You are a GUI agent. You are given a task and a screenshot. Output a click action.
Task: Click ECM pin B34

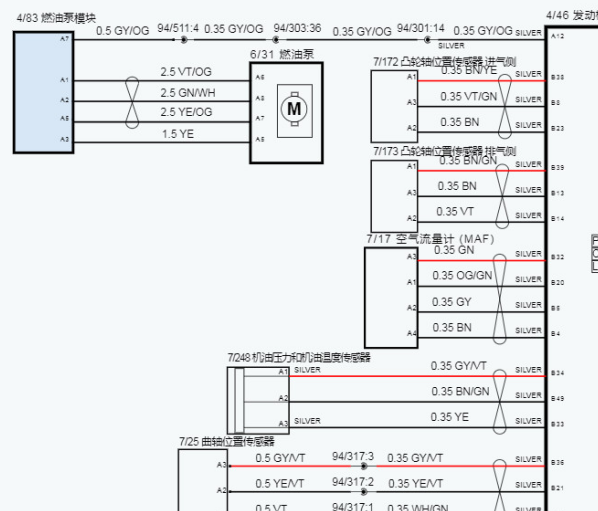[x=558, y=373]
